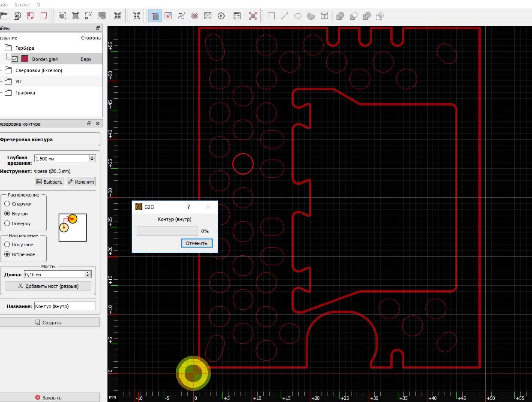
Task: Toggle the Border.gm4 checkbox
Action: coord(15,59)
